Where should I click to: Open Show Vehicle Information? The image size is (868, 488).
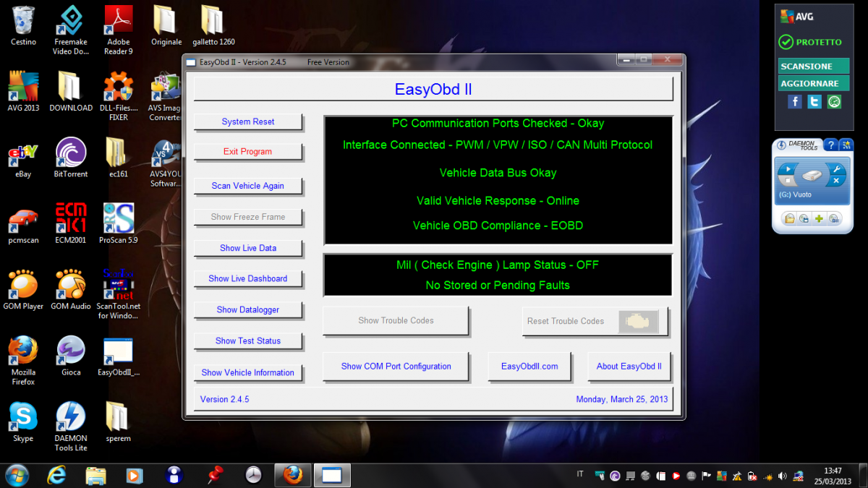248,372
